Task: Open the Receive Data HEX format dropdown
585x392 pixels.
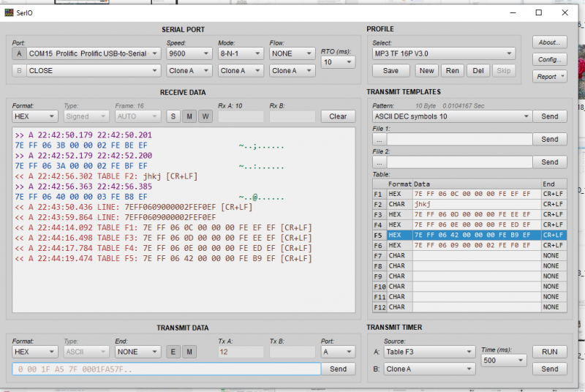Action: [x=34, y=116]
